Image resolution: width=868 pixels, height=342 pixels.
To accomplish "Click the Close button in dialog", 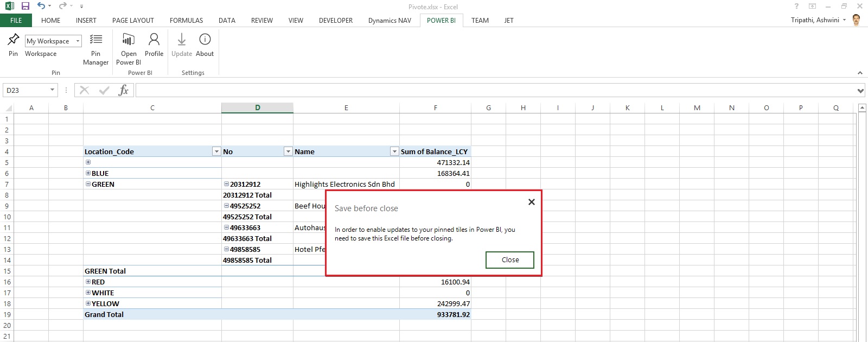I will click(x=510, y=260).
